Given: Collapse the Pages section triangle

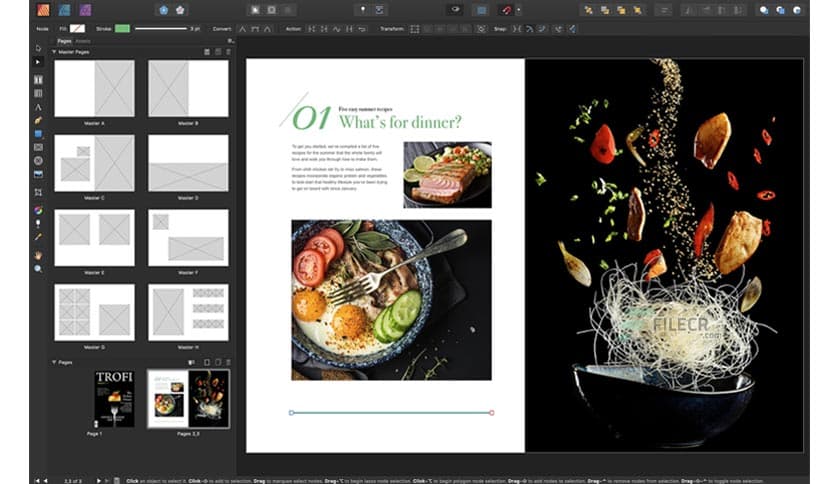Looking at the screenshot, I should tap(54, 362).
